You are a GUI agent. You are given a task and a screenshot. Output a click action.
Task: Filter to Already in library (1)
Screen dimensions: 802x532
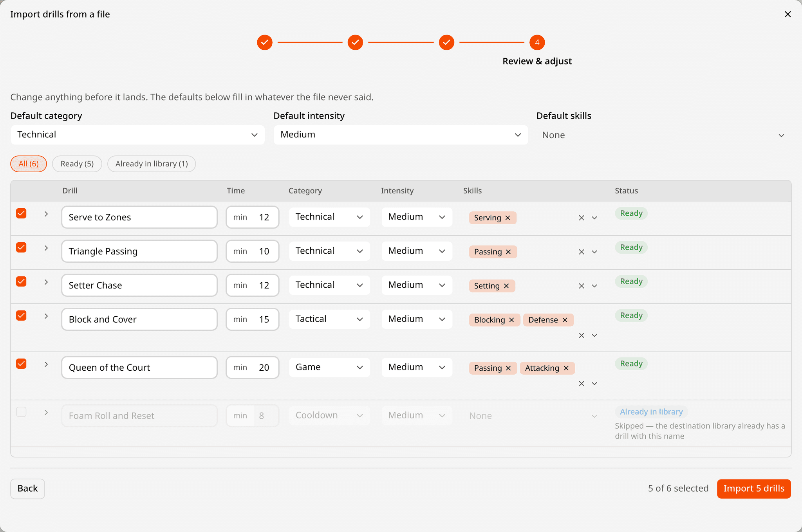(152, 164)
